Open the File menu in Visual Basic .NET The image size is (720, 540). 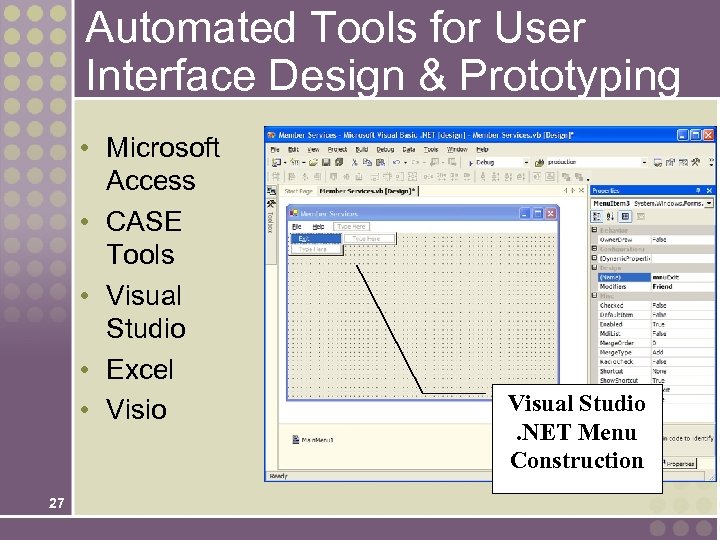(x=275, y=149)
